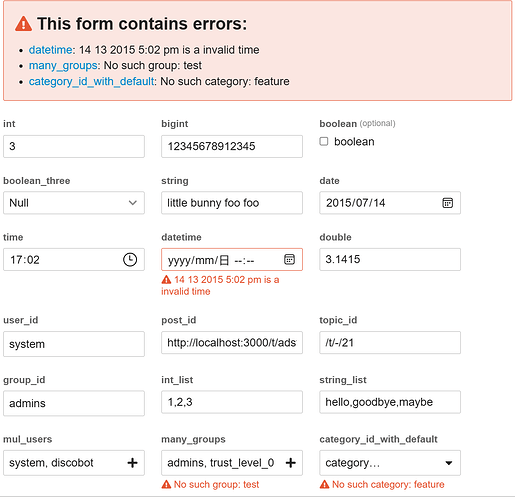Open the category_id_with_default category dropdown
Screen dimensions: 515x499
point(390,463)
